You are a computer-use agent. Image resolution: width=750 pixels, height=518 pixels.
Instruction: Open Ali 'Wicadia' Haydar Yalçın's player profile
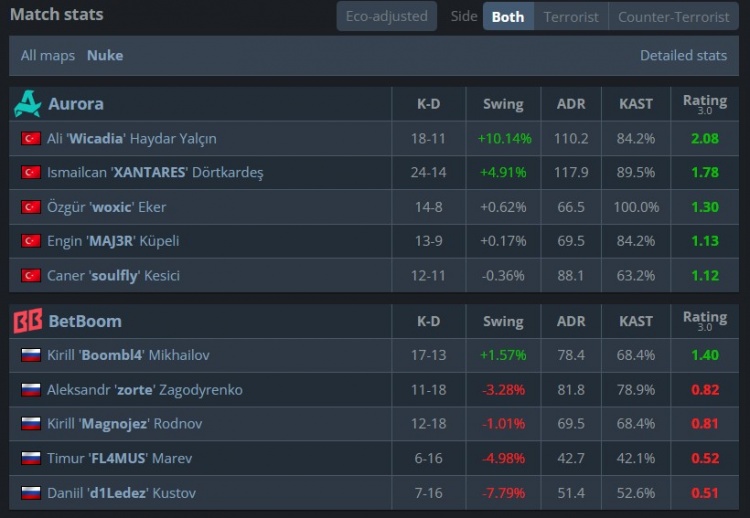(x=132, y=139)
